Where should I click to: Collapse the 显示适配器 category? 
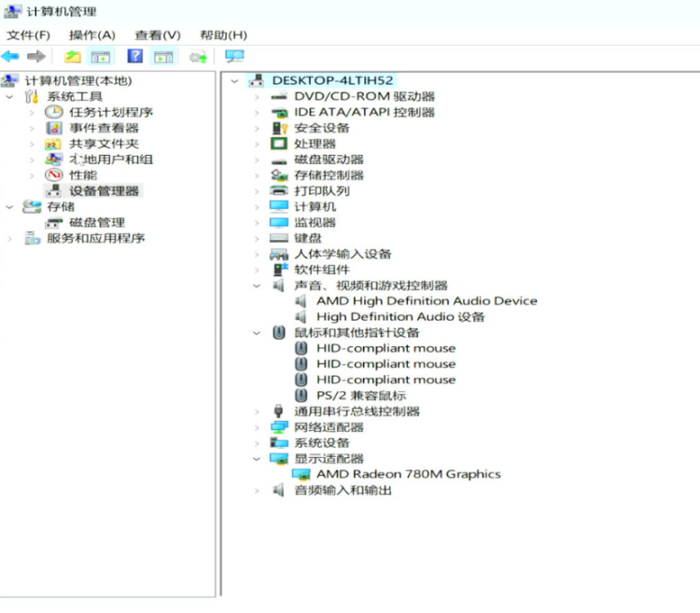pyautogui.click(x=257, y=459)
